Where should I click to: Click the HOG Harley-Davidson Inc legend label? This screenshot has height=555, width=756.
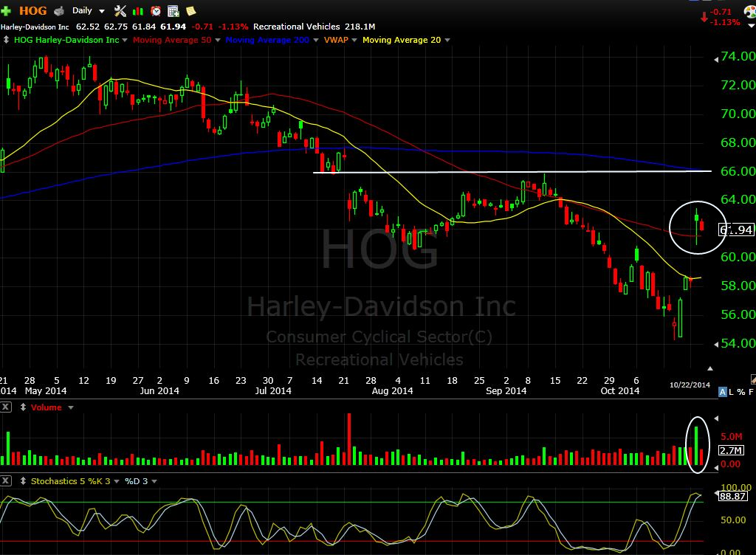pyautogui.click(x=66, y=40)
